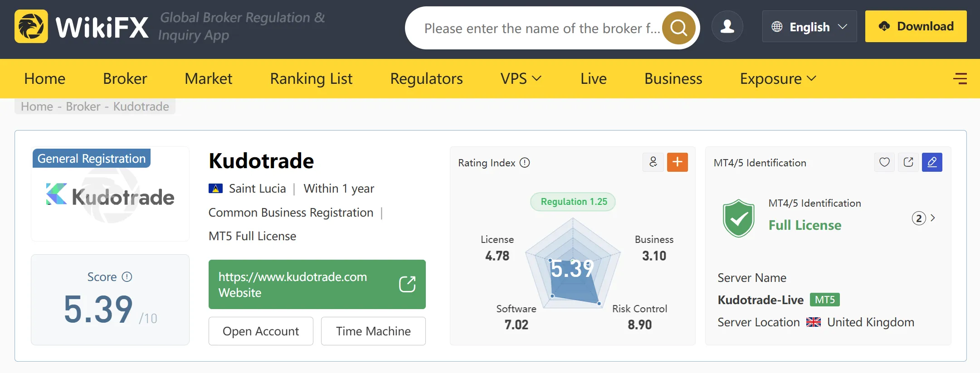Viewport: 980px width, 373px height.
Task: Click the Saint Lucia flag icon
Action: tap(215, 189)
